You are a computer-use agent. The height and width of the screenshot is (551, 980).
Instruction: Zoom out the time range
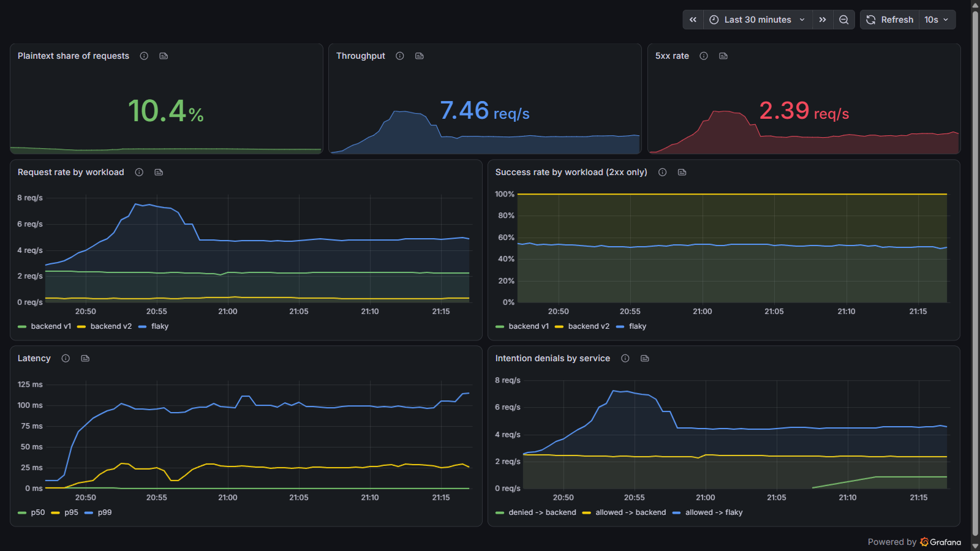tap(843, 20)
